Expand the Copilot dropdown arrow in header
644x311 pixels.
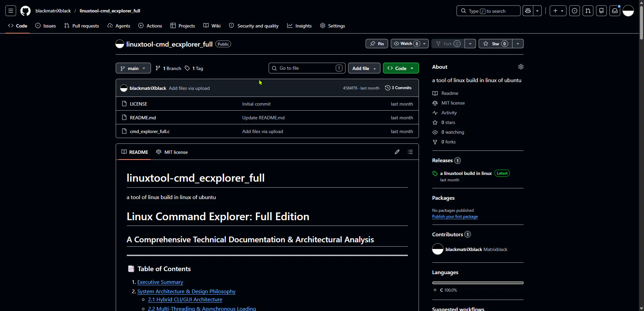(537, 11)
